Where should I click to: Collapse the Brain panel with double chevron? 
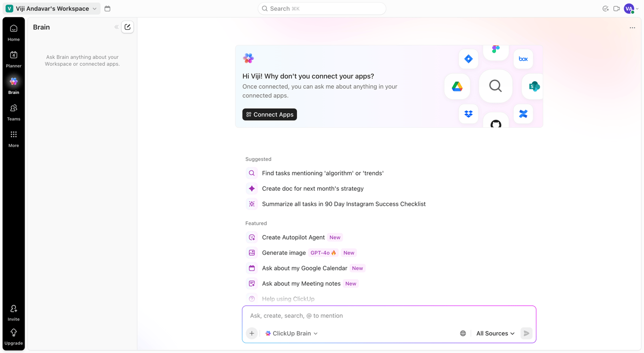116,27
